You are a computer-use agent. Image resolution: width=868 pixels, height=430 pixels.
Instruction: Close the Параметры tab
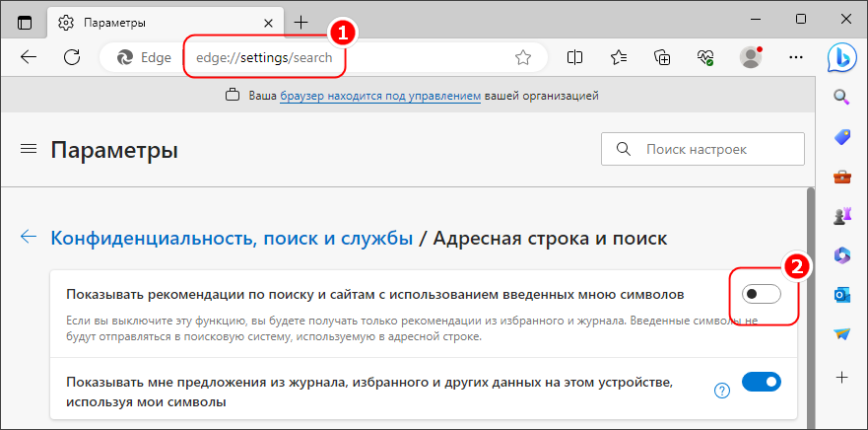click(268, 24)
